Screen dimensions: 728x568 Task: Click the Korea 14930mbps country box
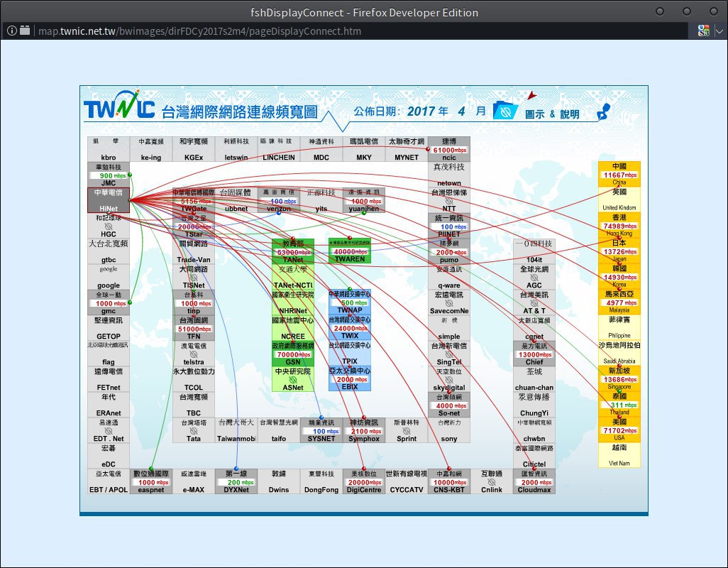tap(619, 276)
